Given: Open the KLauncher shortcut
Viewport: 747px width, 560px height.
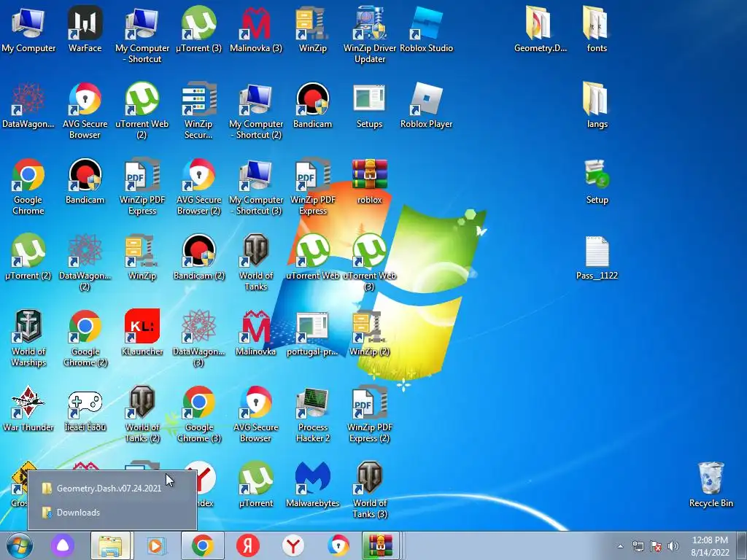Looking at the screenshot, I should pyautogui.click(x=142, y=332).
